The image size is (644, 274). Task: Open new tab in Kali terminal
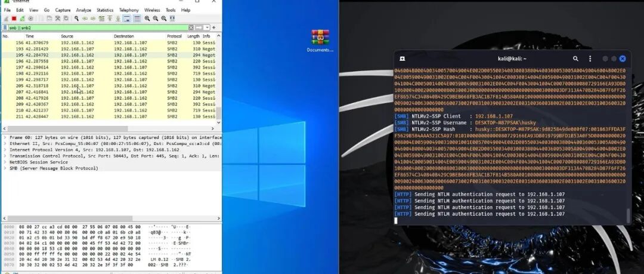tap(402, 59)
